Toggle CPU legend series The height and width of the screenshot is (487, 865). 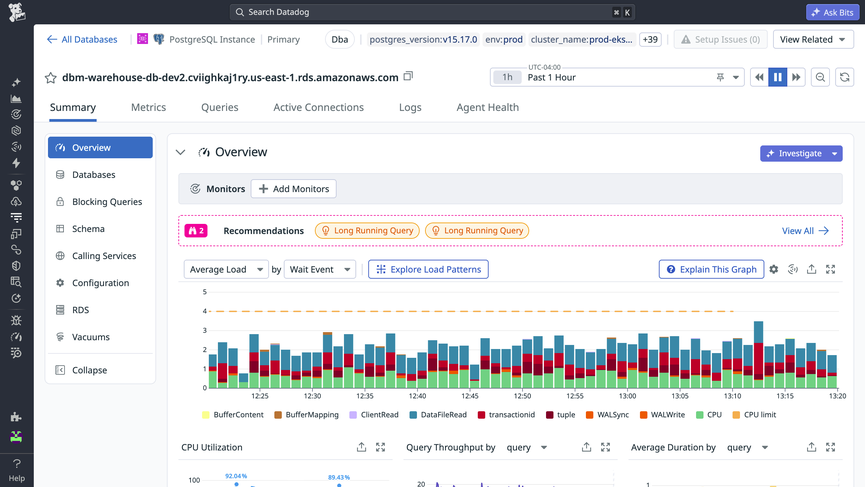[708, 415]
